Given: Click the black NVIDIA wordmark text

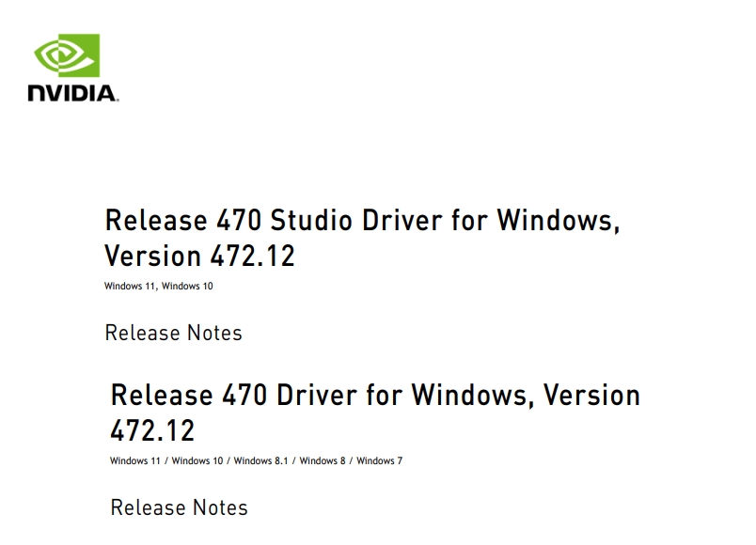Looking at the screenshot, I should (x=73, y=93).
